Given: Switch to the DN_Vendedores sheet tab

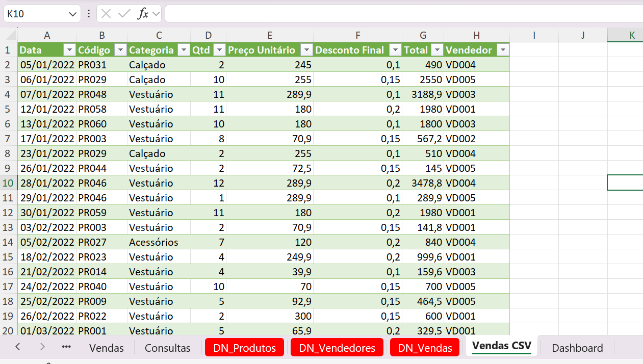Looking at the screenshot, I should (337, 348).
